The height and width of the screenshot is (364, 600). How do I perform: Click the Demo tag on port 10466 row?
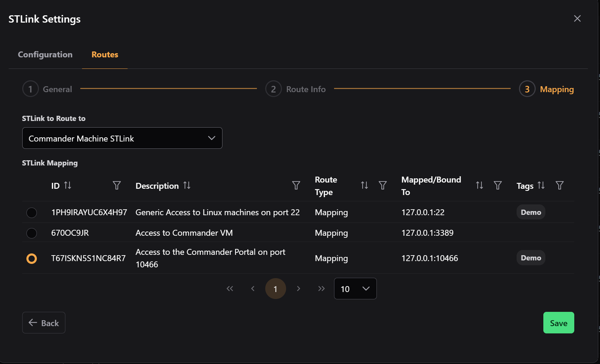point(531,258)
